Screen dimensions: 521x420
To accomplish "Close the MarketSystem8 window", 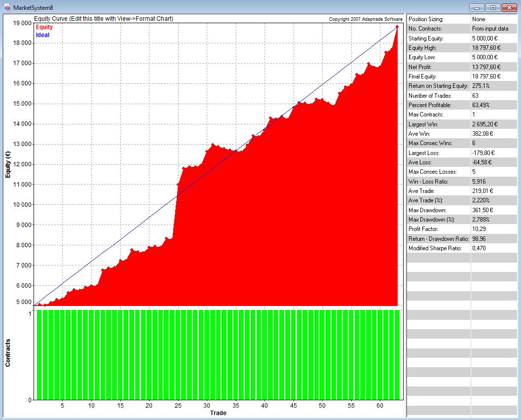I will tap(508, 7).
